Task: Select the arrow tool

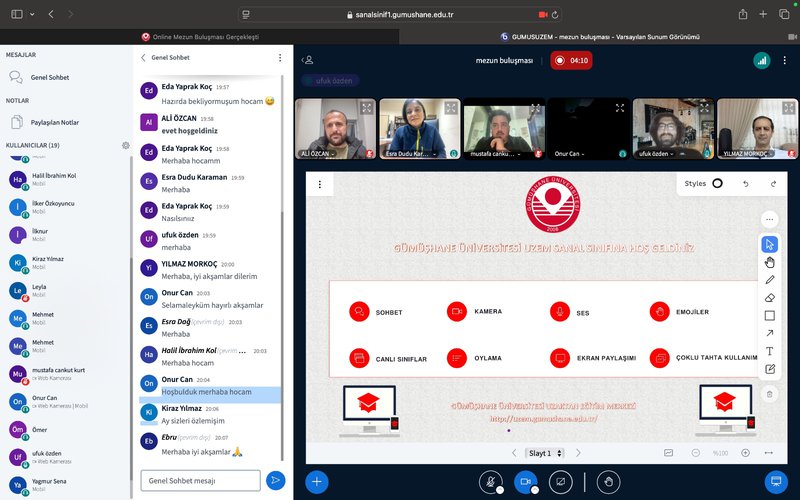Action: point(769,333)
